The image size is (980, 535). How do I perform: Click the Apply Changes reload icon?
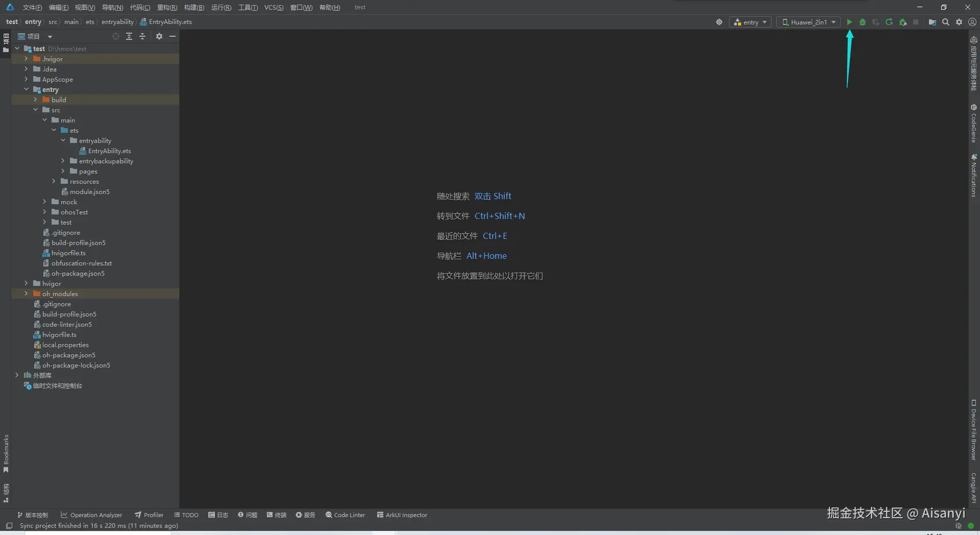[889, 22]
